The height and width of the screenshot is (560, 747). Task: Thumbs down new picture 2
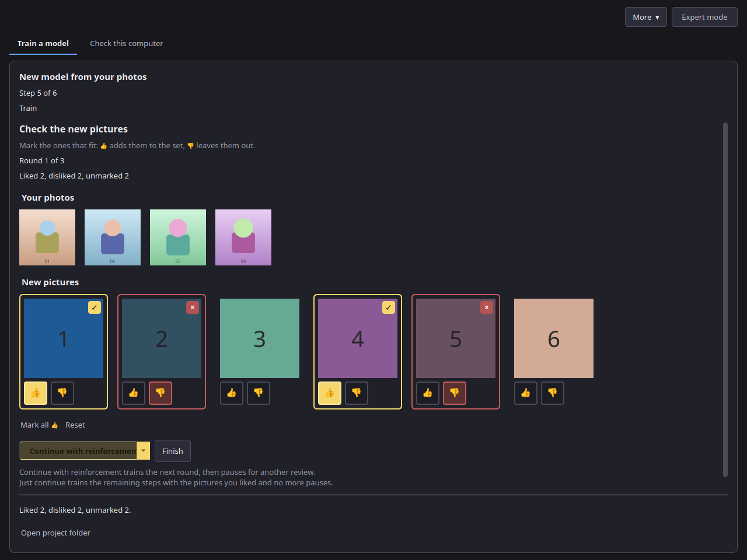[x=160, y=393]
